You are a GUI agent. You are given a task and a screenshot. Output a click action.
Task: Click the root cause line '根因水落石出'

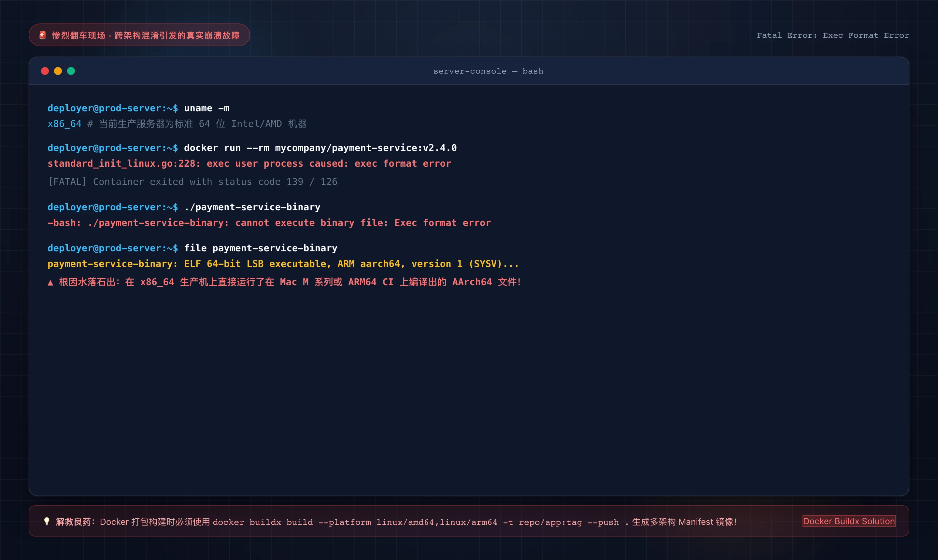(285, 282)
